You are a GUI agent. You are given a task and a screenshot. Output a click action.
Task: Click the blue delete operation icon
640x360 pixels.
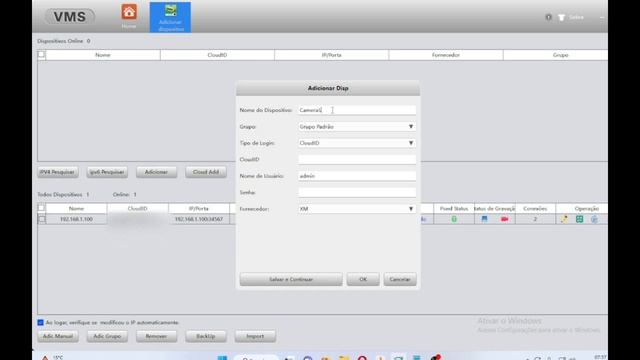[x=594, y=219]
